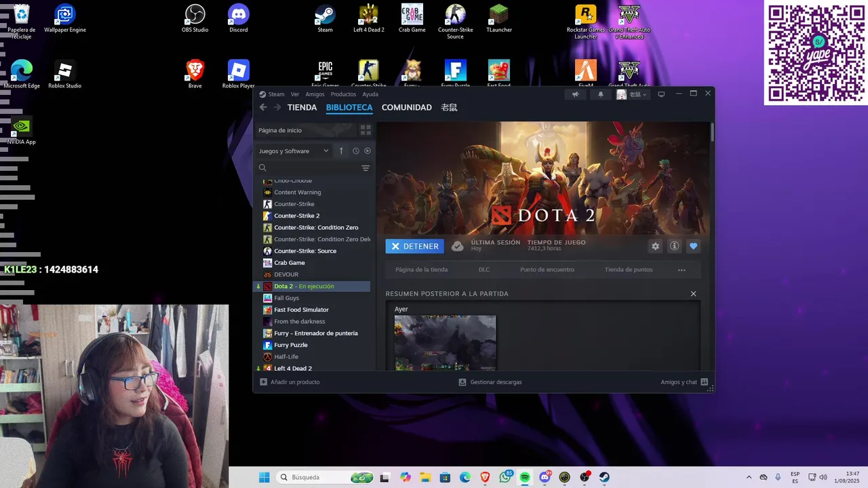This screenshot has height=488, width=868.
Task: Expand Juegos y Software dropdown
Action: (294, 150)
